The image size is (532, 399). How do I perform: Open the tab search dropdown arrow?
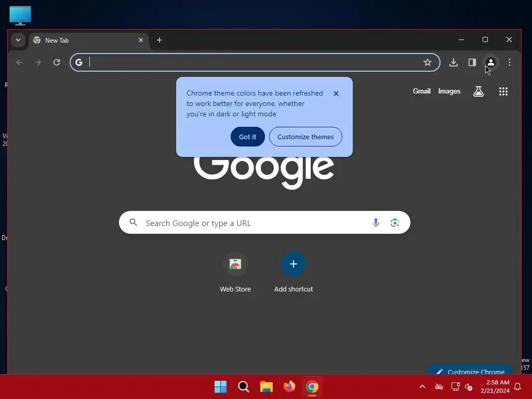tap(18, 40)
